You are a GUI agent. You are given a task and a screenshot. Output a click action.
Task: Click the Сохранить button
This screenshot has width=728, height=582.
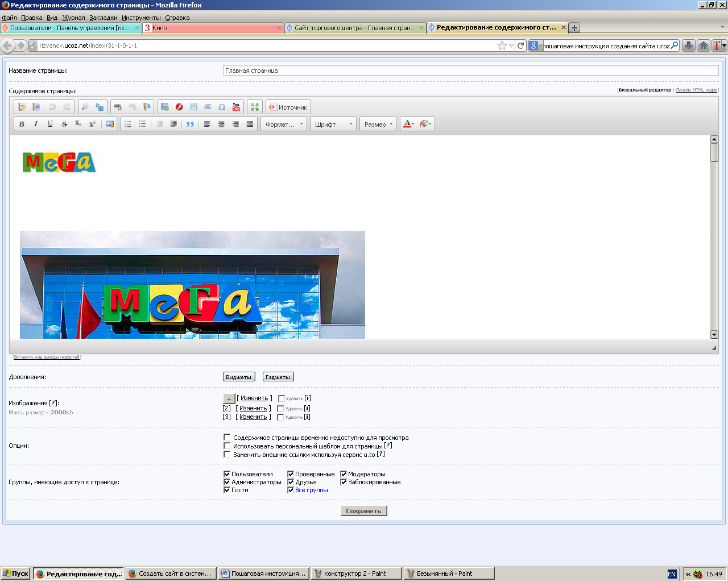(x=364, y=511)
